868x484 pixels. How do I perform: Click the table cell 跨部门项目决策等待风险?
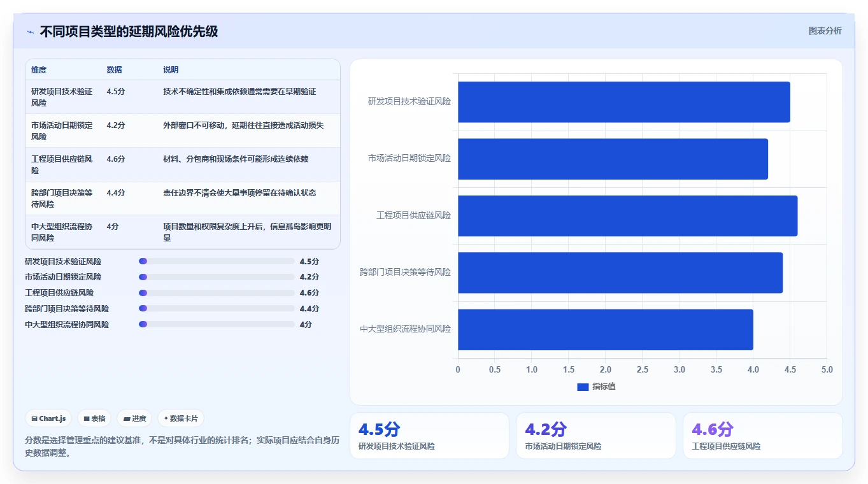click(62, 198)
